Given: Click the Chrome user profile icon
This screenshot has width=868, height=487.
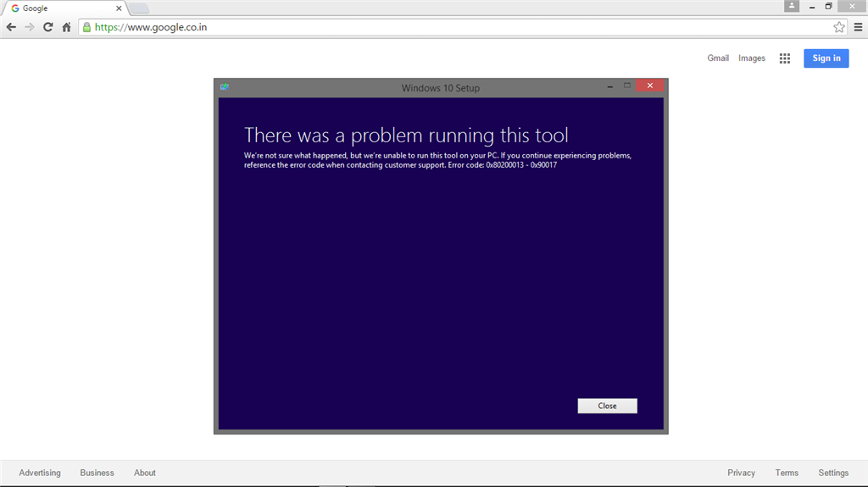Looking at the screenshot, I should click(x=792, y=6).
